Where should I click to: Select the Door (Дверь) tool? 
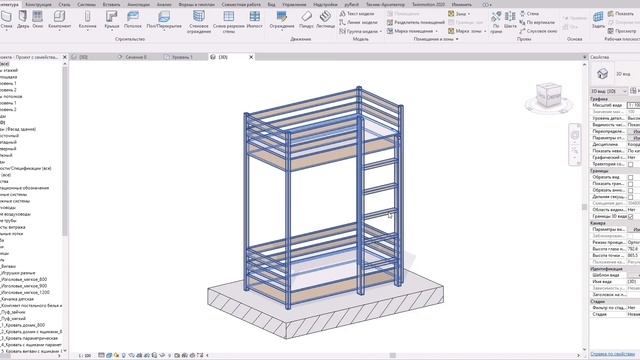pos(23,19)
